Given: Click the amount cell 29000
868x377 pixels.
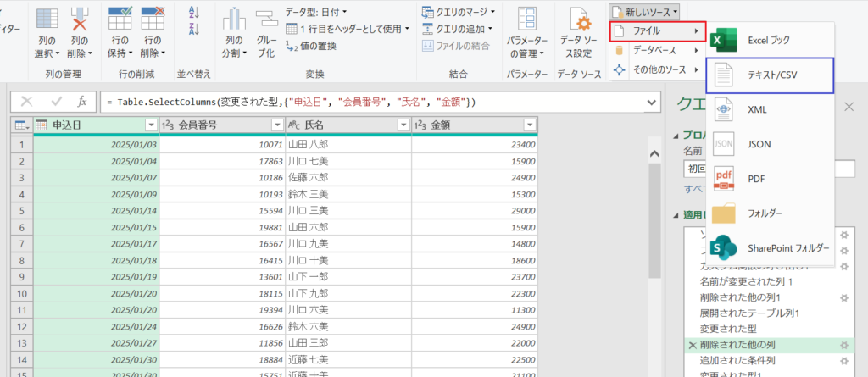Looking at the screenshot, I should (475, 211).
